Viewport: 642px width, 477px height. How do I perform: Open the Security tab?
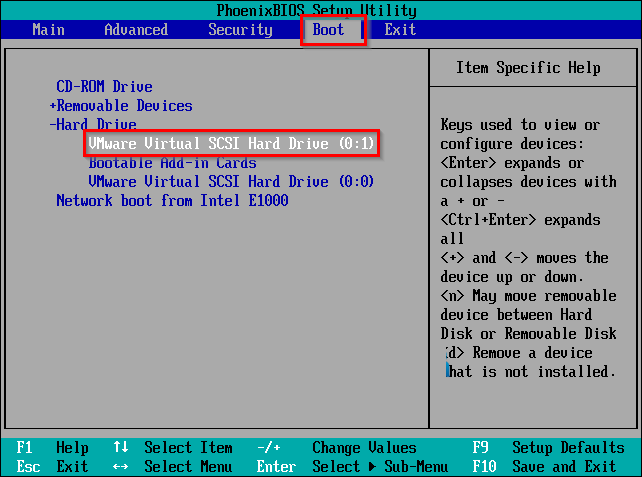click(x=240, y=30)
